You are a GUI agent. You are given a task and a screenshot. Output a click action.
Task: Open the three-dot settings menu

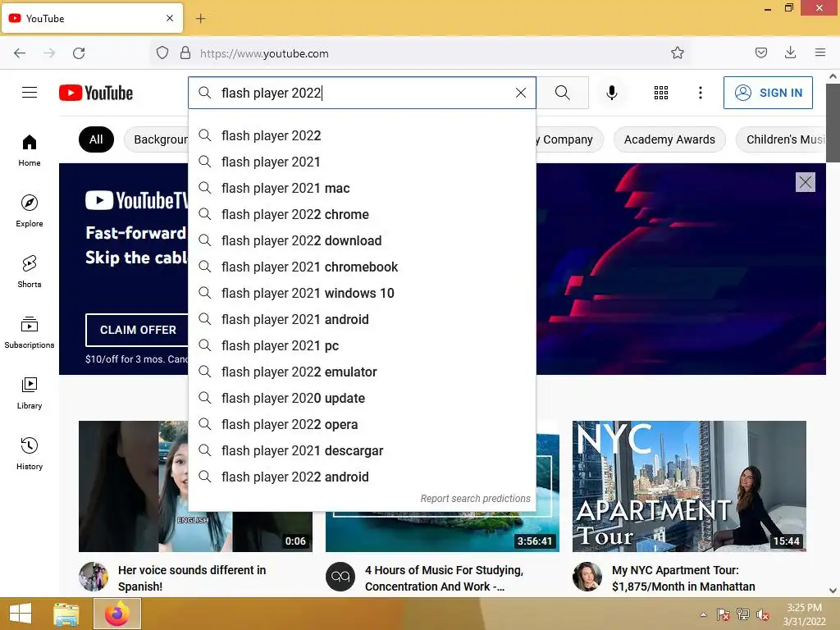(x=701, y=93)
